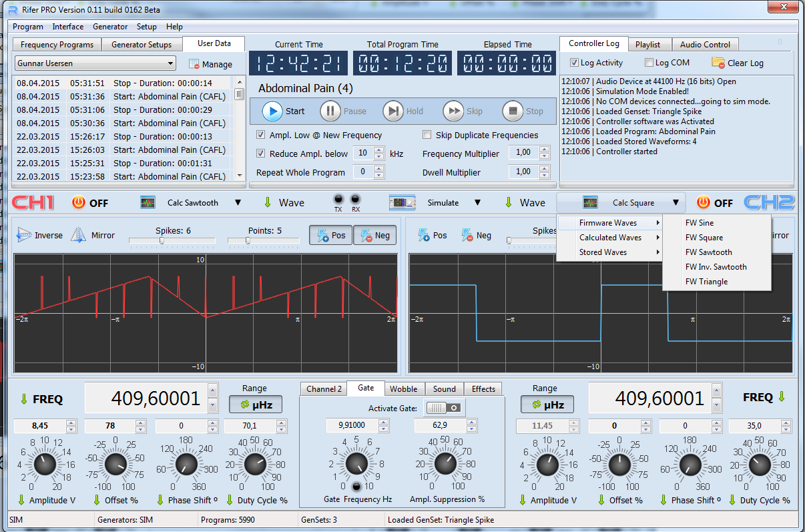Viewport: 805px width, 532px height.
Task: Click the CH1 Mirror waveform icon
Action: click(79, 235)
